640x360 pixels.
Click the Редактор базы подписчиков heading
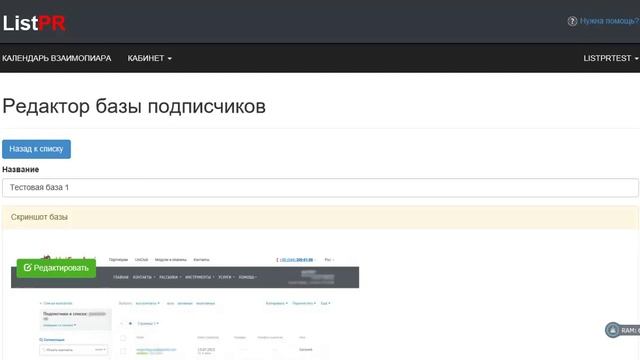pos(134,107)
